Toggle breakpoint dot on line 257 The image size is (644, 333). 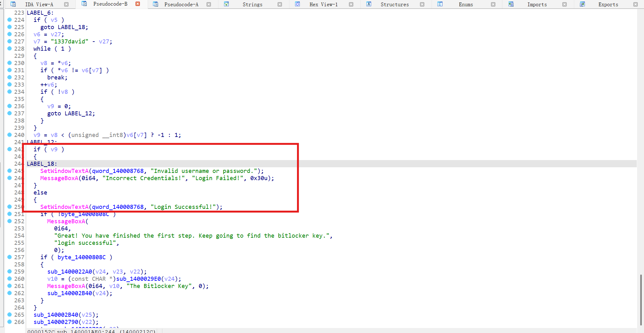point(9,257)
